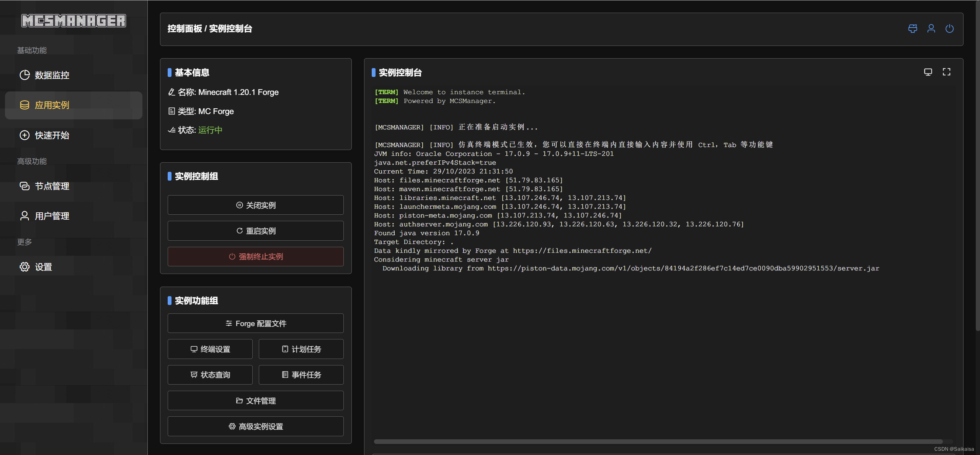Click the user icon beside 用户管理
The height and width of the screenshot is (455, 980).
click(x=24, y=216)
